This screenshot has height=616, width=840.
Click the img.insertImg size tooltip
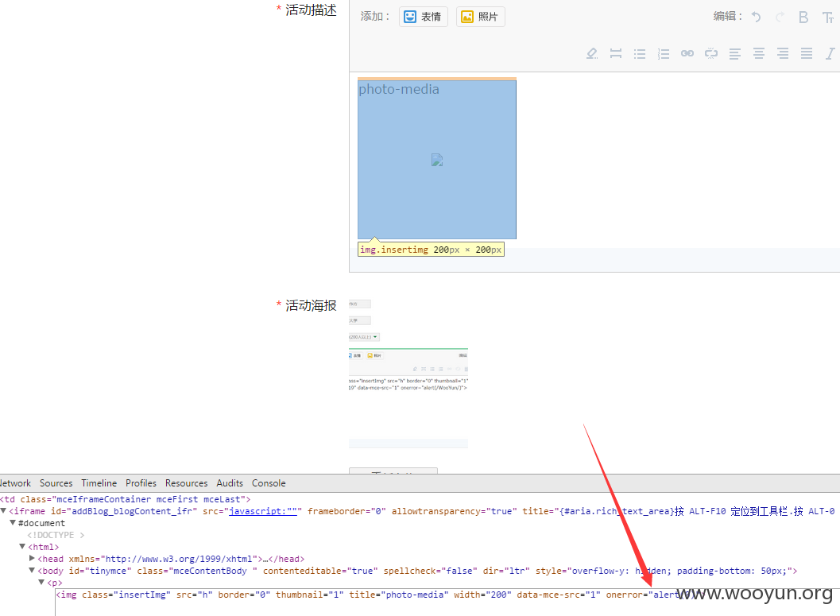click(431, 250)
